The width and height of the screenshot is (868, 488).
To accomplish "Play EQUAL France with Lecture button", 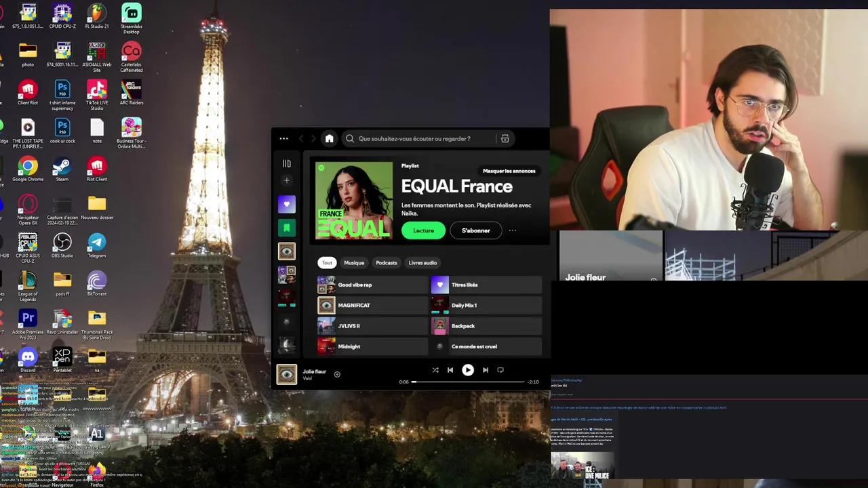I will [423, 230].
